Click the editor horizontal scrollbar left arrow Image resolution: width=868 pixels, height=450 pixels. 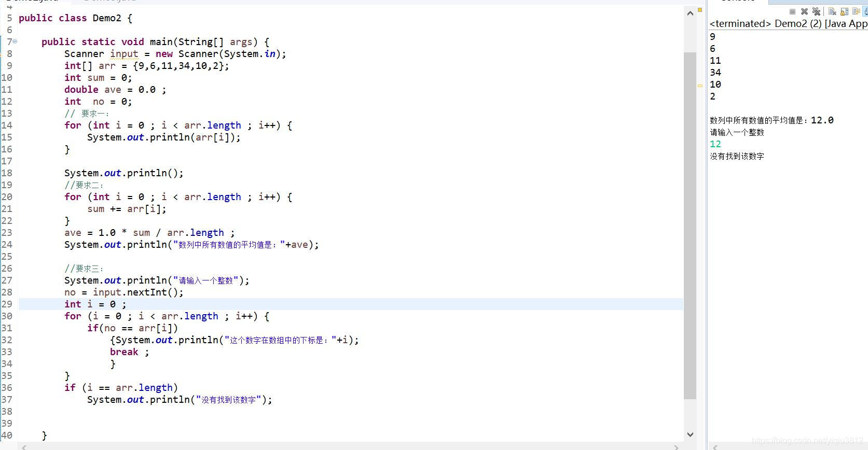point(23,446)
